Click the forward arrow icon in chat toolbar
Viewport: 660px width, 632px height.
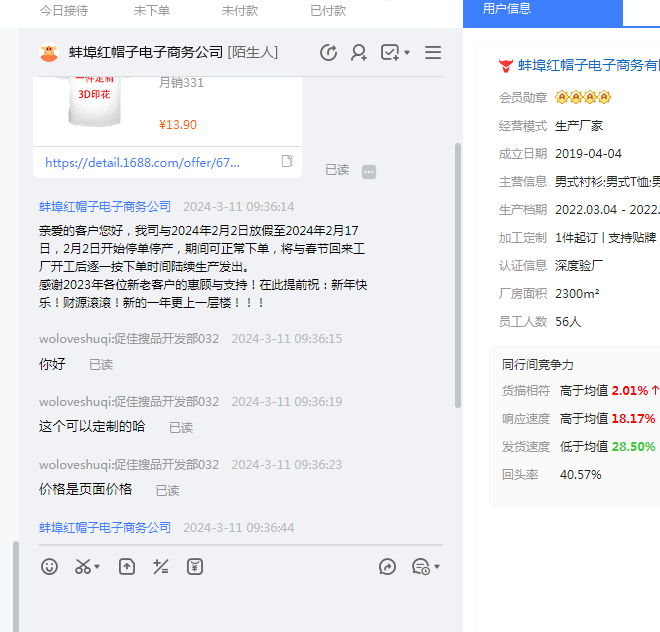pos(388,567)
